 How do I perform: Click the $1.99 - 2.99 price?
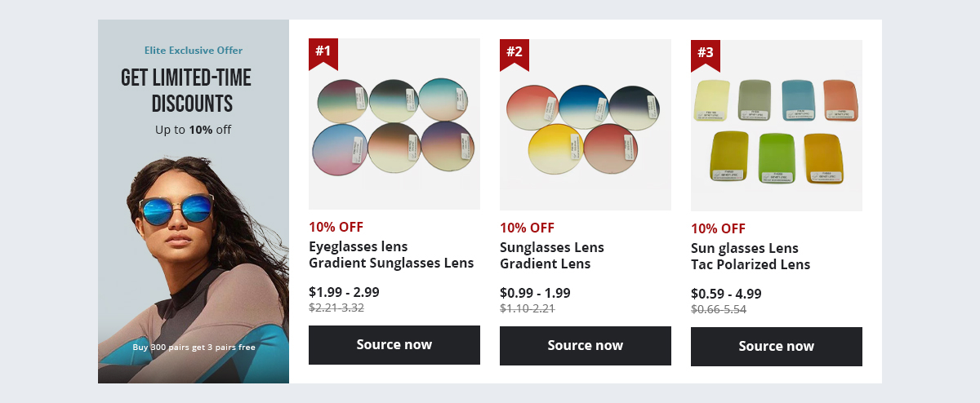coord(344,291)
